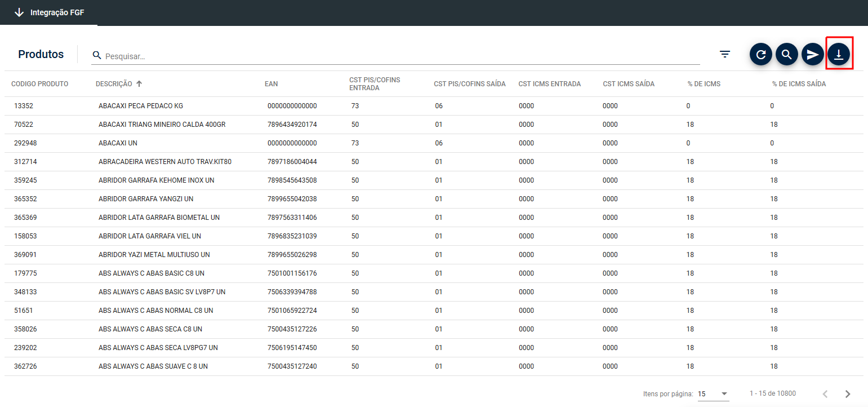Sort by CST ICMS Entrada header
Image resolution: width=868 pixels, height=407 pixels.
pyautogui.click(x=549, y=84)
